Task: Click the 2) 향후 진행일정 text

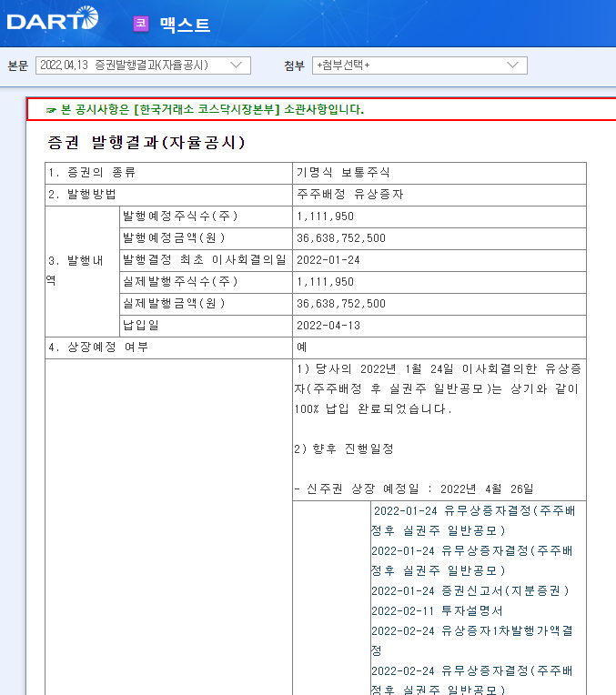Action: (x=344, y=449)
